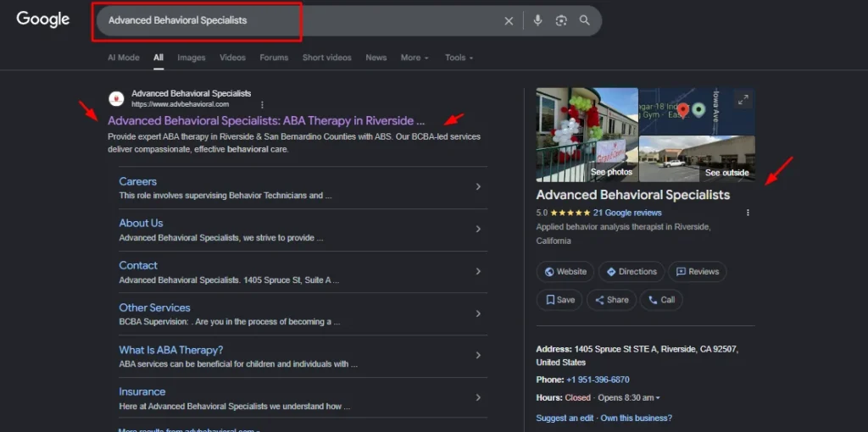This screenshot has height=432, width=868.
Task: Open the Contact sitelink
Action: 138,265
